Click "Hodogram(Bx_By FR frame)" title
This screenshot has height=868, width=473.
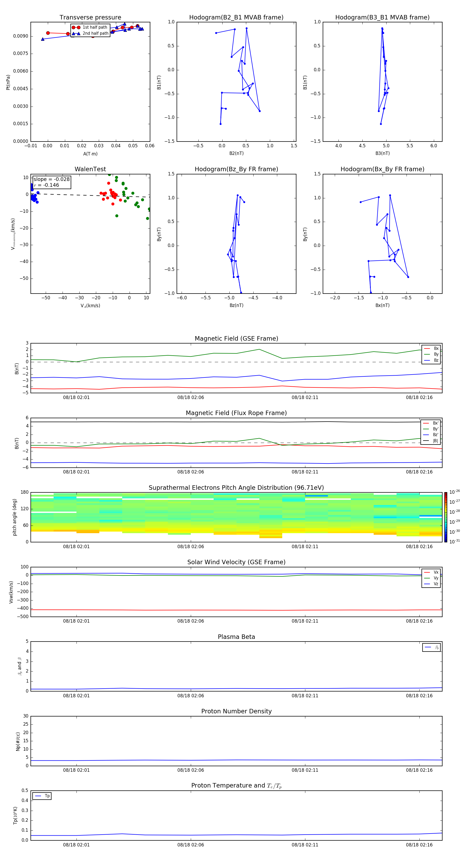382,169
